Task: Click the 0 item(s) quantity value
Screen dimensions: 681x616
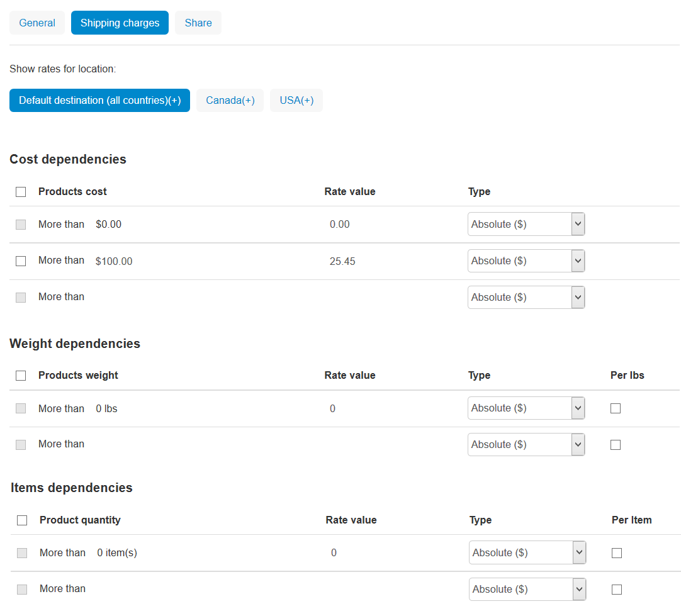Action: pyautogui.click(x=117, y=552)
